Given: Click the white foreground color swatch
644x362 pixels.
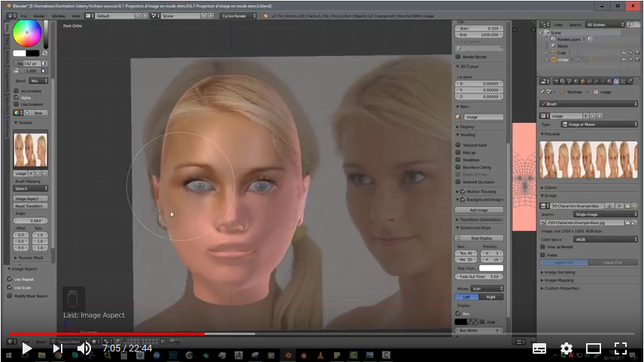Looking at the screenshot, I should 20,53.
